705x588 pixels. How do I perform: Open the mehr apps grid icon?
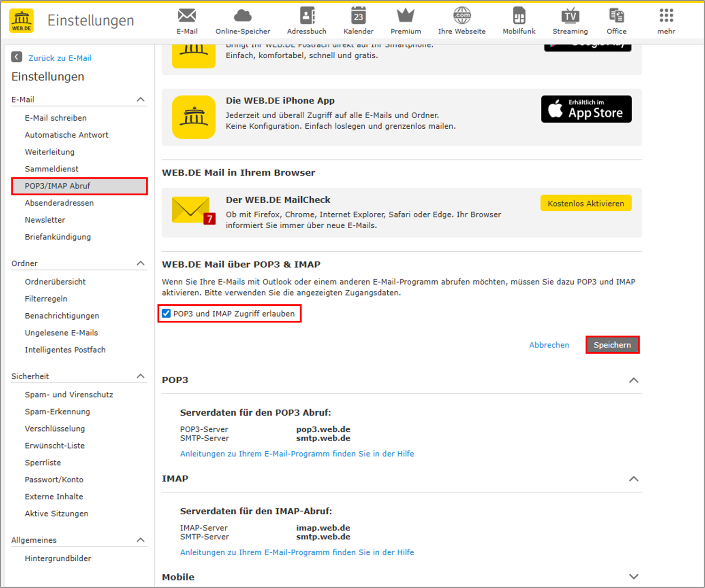666,16
